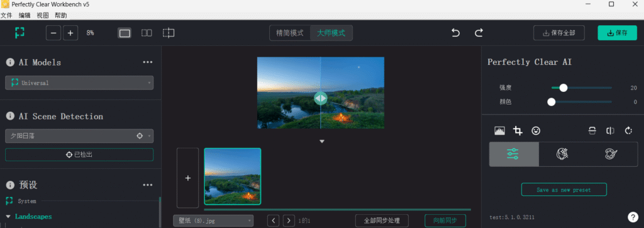Open the 视图 menu

click(x=42, y=16)
